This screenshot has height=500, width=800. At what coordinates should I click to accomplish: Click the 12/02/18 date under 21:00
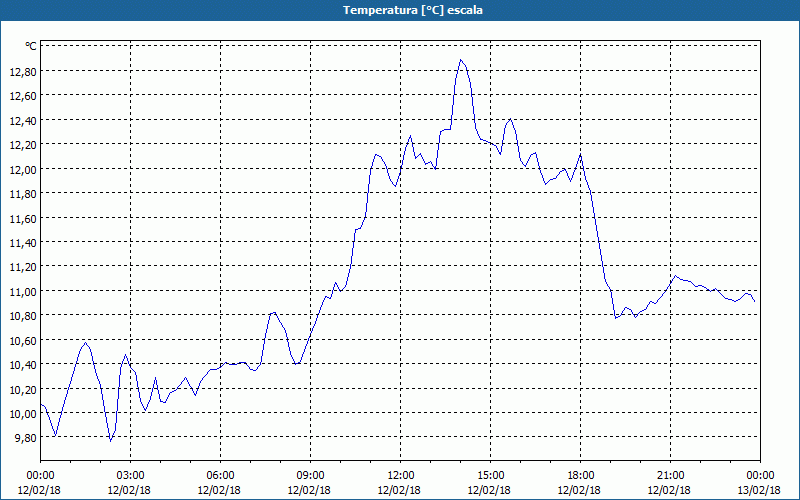point(670,490)
